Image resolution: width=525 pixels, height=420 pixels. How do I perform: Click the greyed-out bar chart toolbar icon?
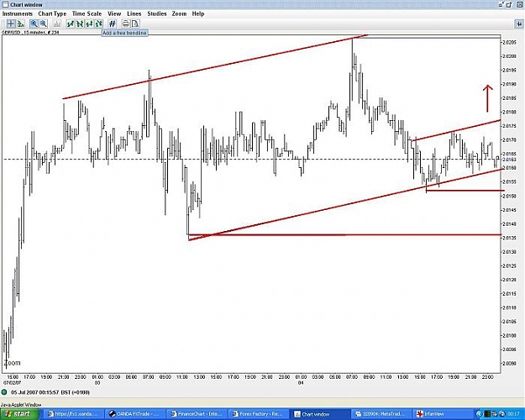57,24
